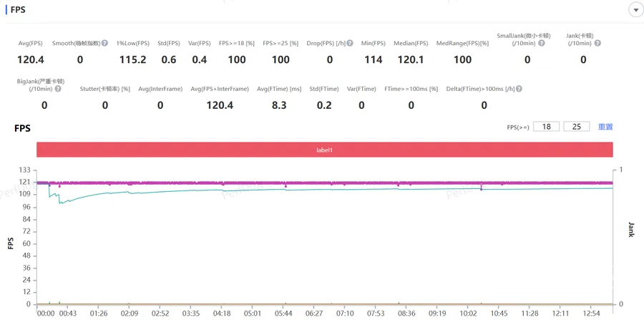Click the 1%Low(FPS) value 115.2
Screen dimensions: 644x320
pos(132,59)
